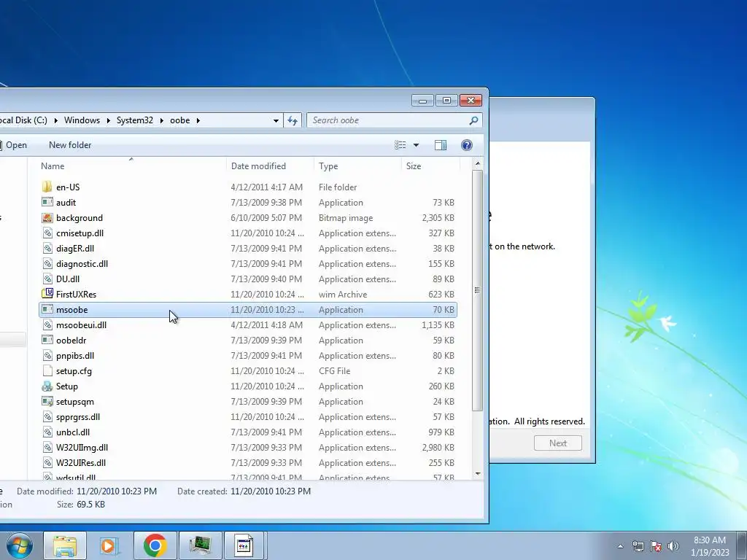This screenshot has width=747, height=560.
Task: Select the 2,980 KB size cell
Action: [438, 447]
